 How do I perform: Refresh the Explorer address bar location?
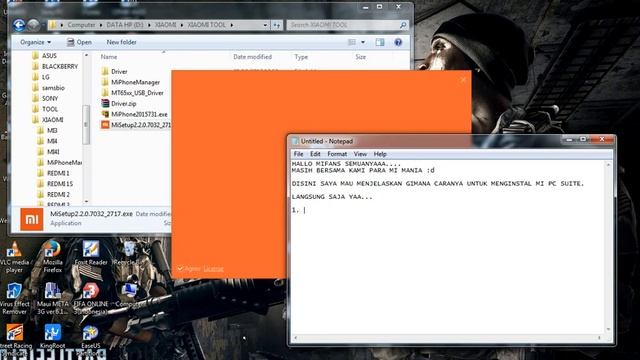pos(277,25)
